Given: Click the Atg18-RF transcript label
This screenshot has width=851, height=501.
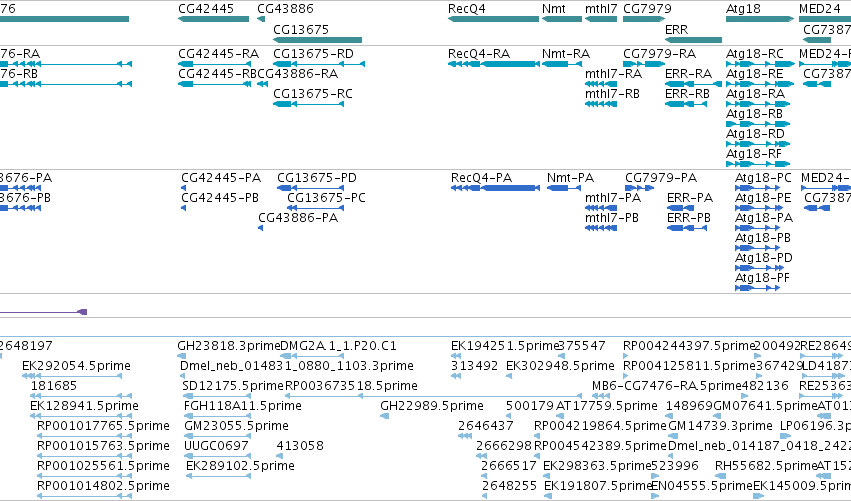Looking at the screenshot, I should point(754,154).
